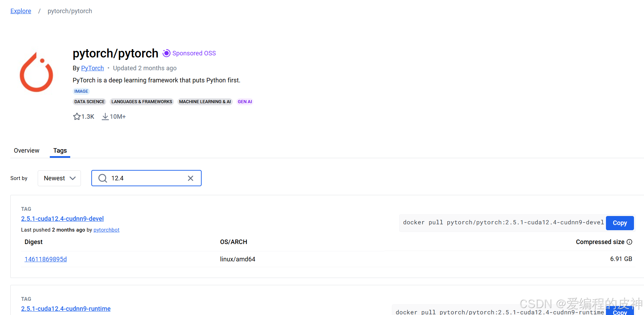The width and height of the screenshot is (644, 315).
Task: Select the Tags tab
Action: click(60, 151)
